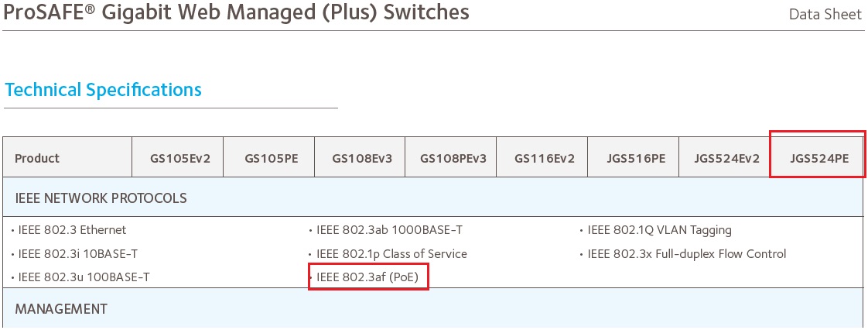Click the GS116Ev2 column header
Screen dimensions: 868x330
coord(542,158)
